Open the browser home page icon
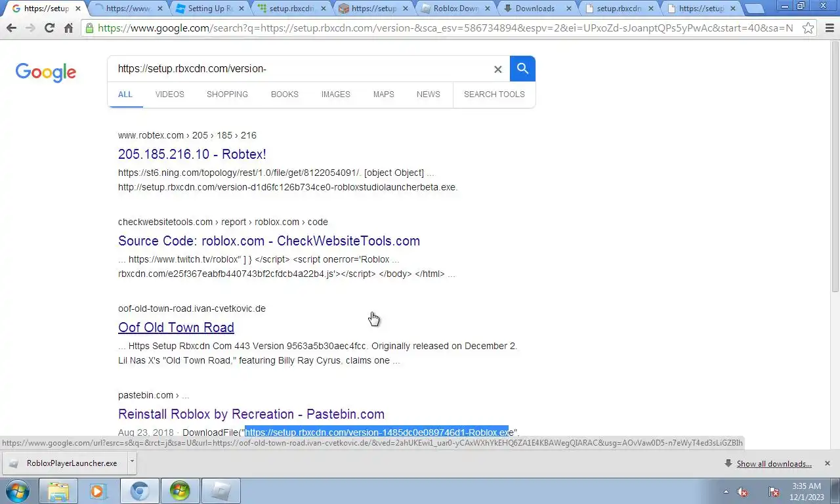840x504 pixels. (x=68, y=28)
